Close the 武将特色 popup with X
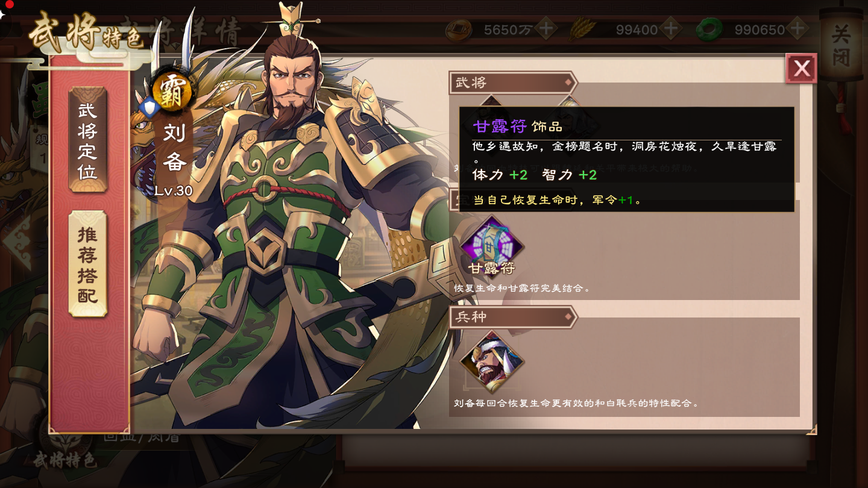The height and width of the screenshot is (488, 868). [x=801, y=69]
